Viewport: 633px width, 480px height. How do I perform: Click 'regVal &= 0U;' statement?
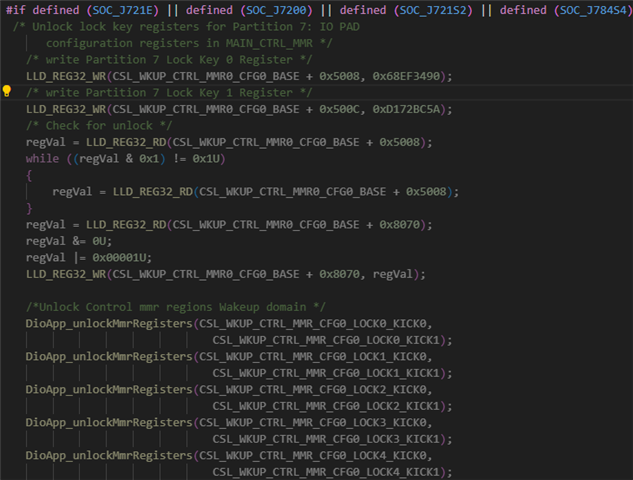69,241
